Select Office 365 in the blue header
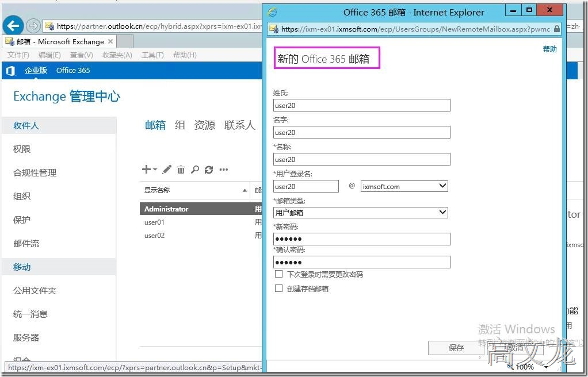This screenshot has width=588, height=377. point(73,71)
